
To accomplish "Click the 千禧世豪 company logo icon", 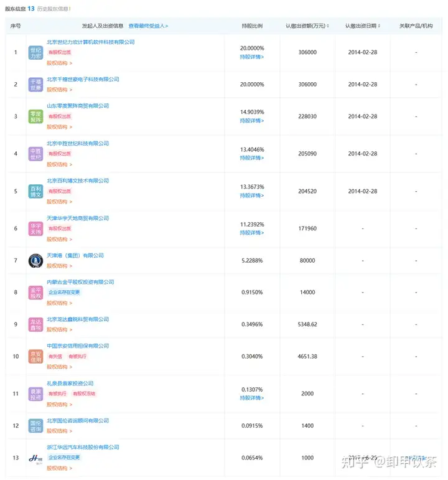I will (x=35, y=85).
